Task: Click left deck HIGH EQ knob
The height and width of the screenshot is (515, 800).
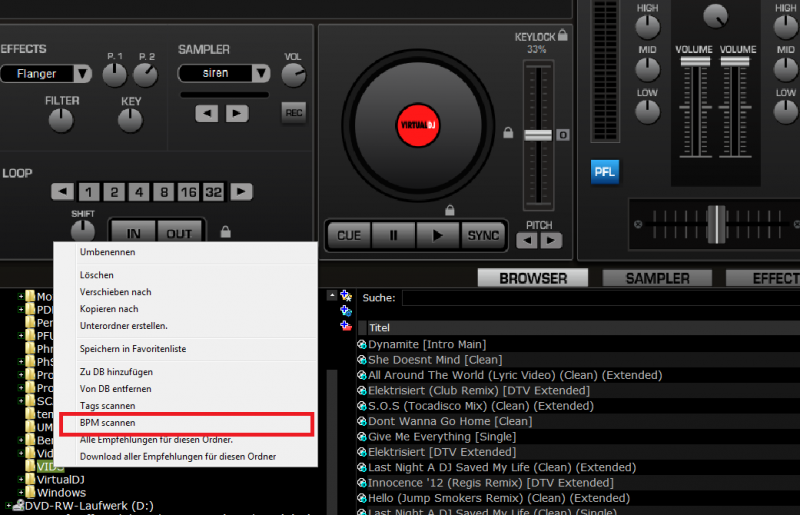Action: pos(647,27)
